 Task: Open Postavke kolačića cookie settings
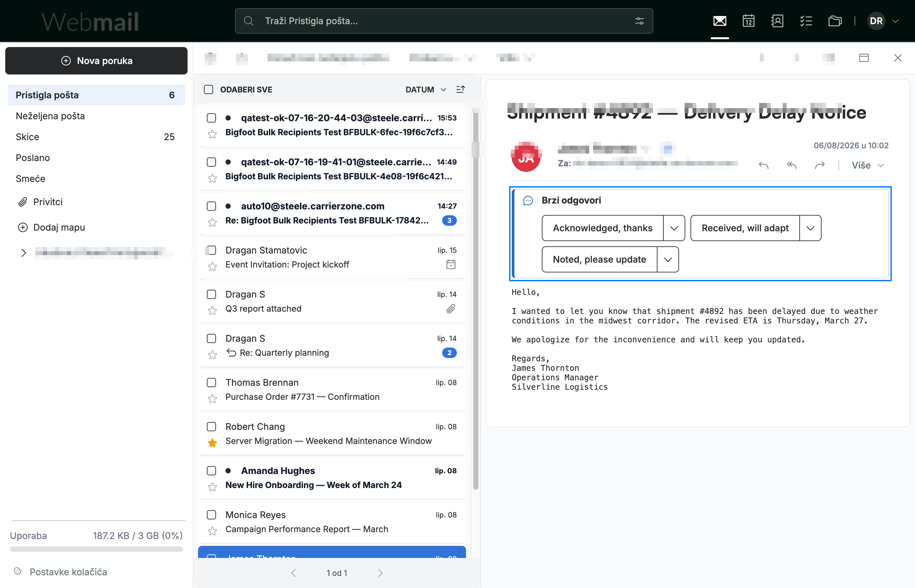click(68, 572)
